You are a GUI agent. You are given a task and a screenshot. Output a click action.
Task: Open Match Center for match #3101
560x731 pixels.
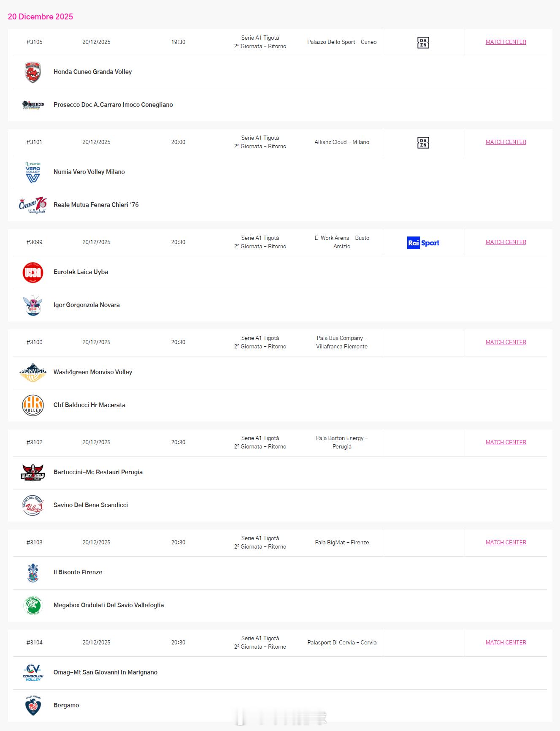point(506,142)
